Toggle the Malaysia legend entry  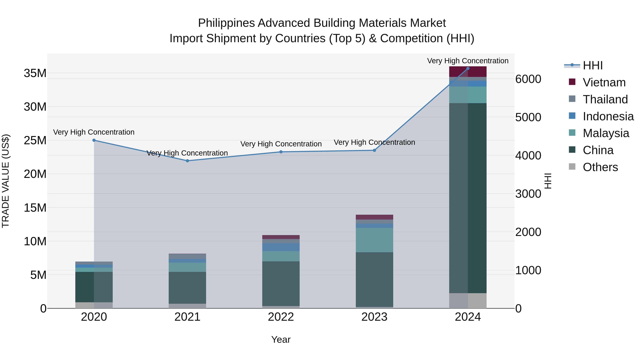[599, 133]
